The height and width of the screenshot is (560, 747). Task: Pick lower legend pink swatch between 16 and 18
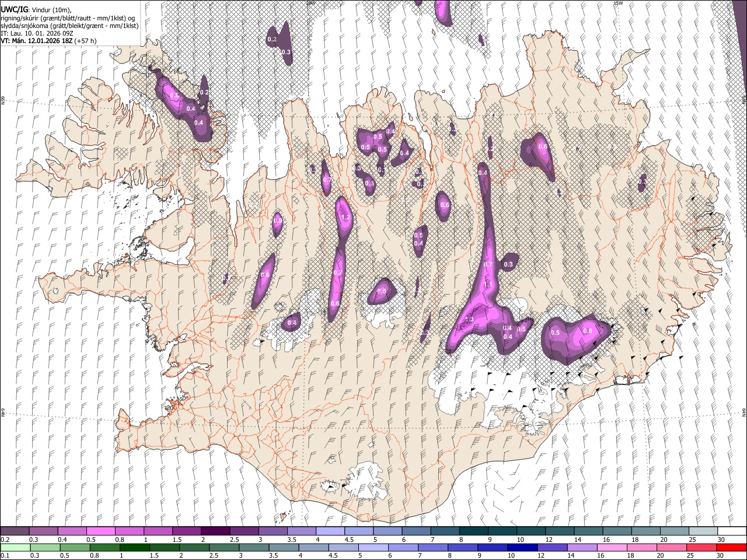tap(612, 547)
